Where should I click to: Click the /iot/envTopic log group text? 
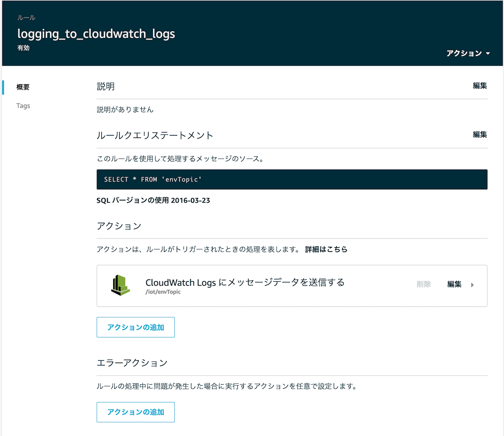(x=163, y=292)
